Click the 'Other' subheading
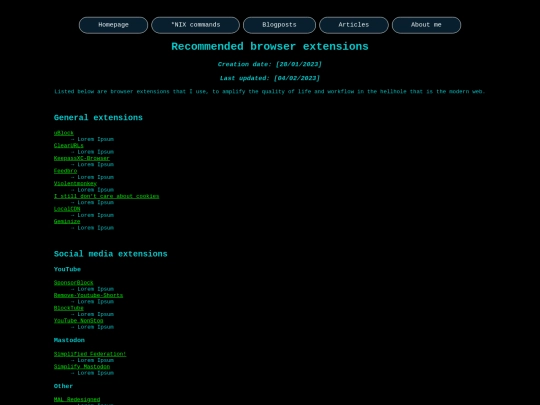Image resolution: width=540 pixels, height=405 pixels. point(63,386)
